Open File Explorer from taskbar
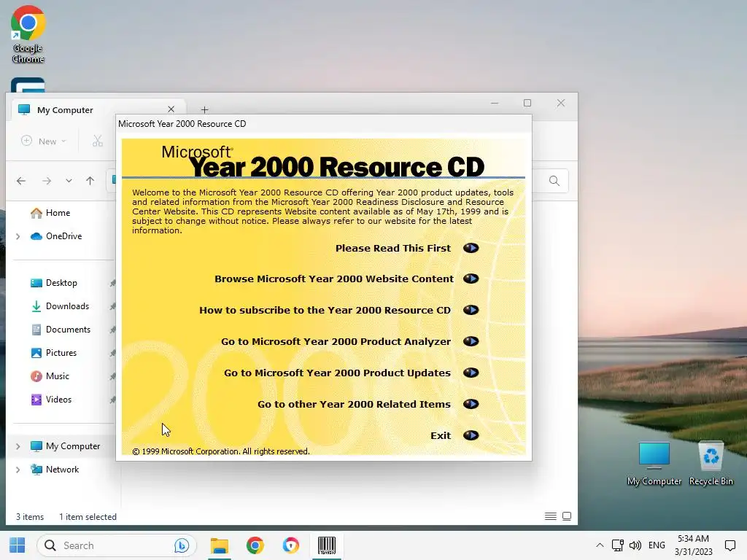The image size is (747, 560). coord(220,545)
